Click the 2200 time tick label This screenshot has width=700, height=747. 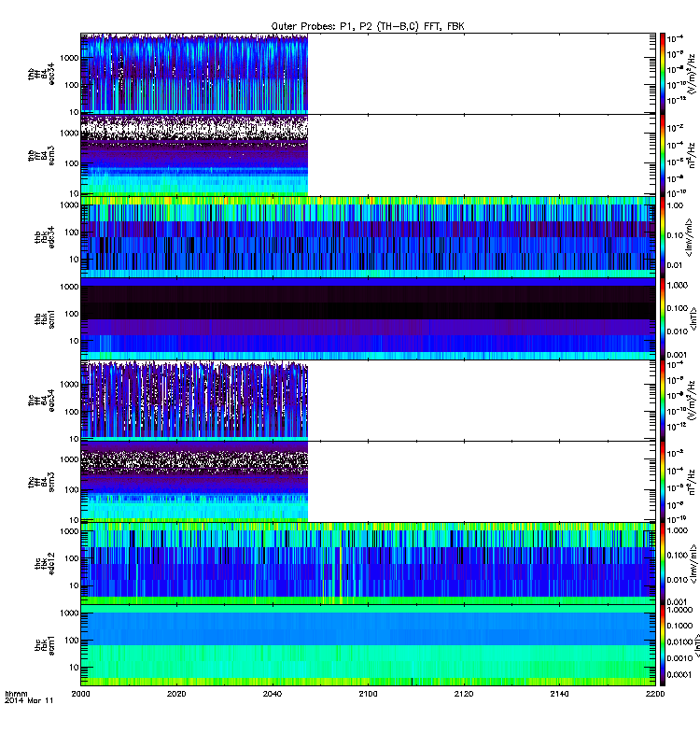[655, 694]
